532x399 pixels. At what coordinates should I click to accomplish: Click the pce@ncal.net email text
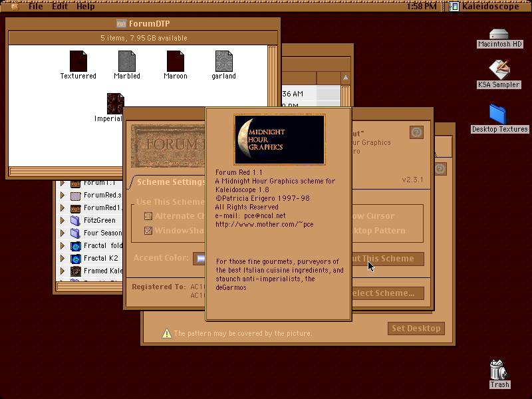point(265,215)
